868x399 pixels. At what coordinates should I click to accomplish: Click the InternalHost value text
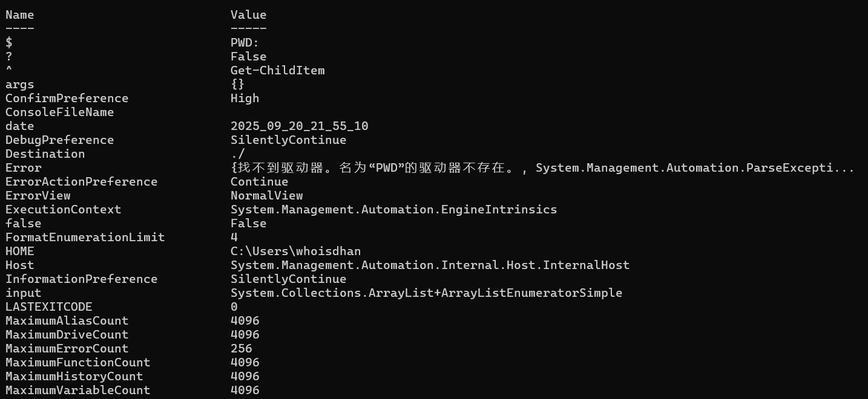coord(430,265)
